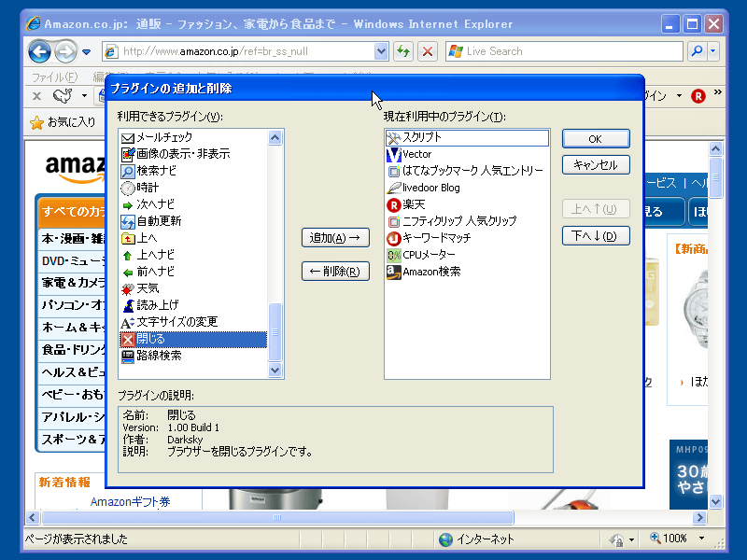The image size is (747, 560).
Task: Open the Amazonギフト券 link
Action: click(x=130, y=501)
